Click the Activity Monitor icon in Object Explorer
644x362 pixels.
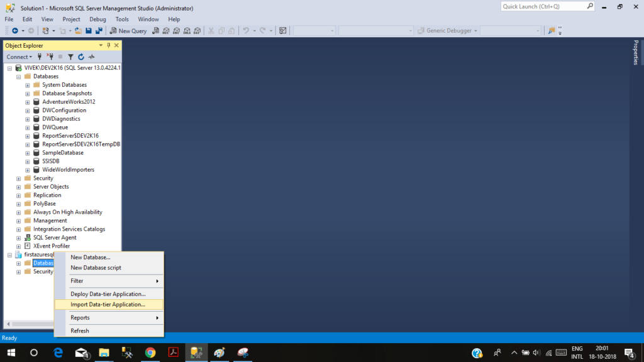coord(91,57)
